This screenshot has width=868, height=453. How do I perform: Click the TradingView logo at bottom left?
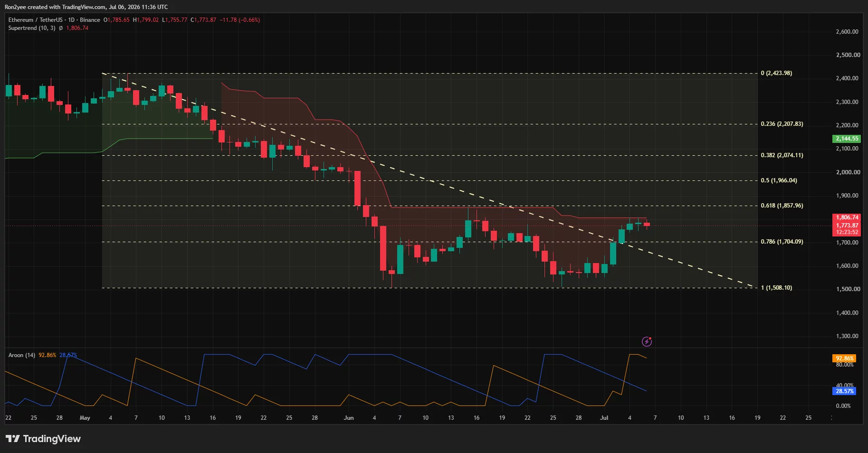pyautogui.click(x=43, y=439)
